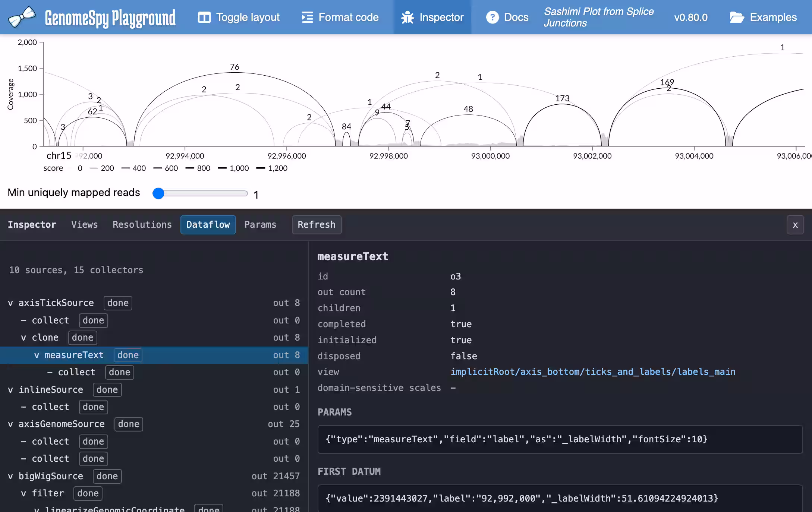Switch to the Params tab
Screen dimensions: 812x512
tap(260, 225)
